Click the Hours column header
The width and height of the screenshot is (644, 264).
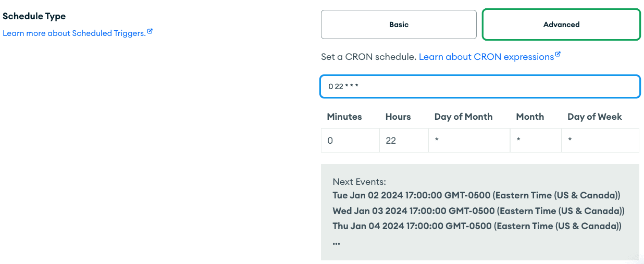tap(398, 117)
